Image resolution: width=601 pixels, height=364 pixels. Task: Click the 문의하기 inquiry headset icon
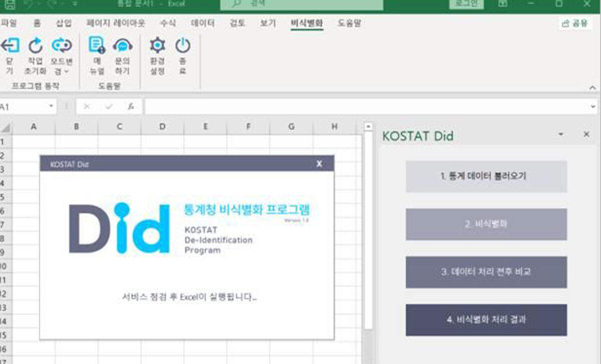tap(123, 46)
